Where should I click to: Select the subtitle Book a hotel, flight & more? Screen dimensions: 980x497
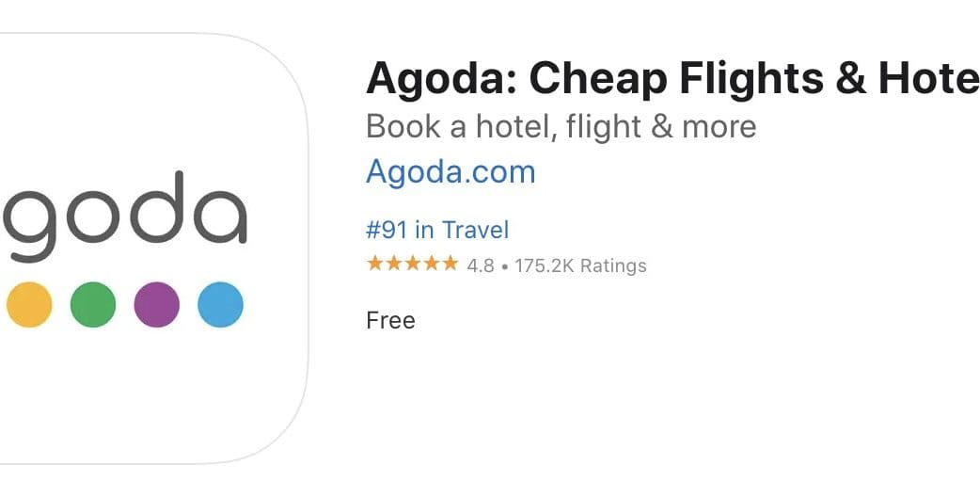click(561, 126)
